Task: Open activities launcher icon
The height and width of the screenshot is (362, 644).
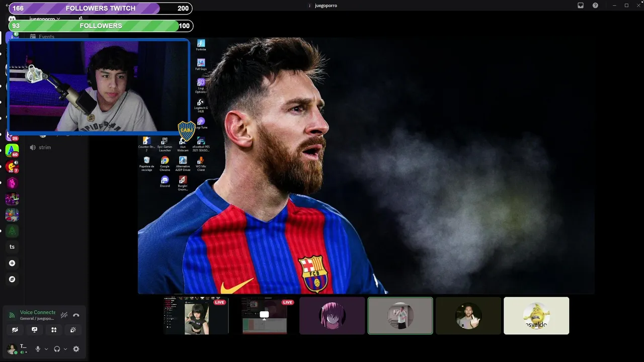Action: (54, 330)
